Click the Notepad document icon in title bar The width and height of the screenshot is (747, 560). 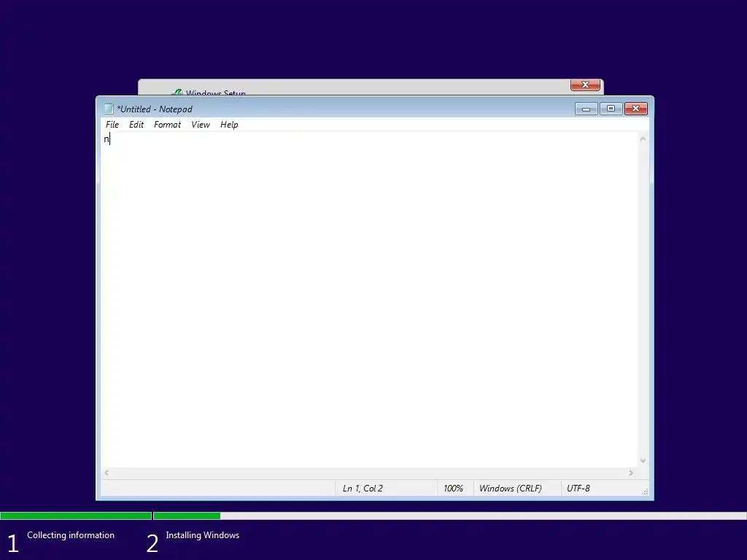(x=109, y=109)
